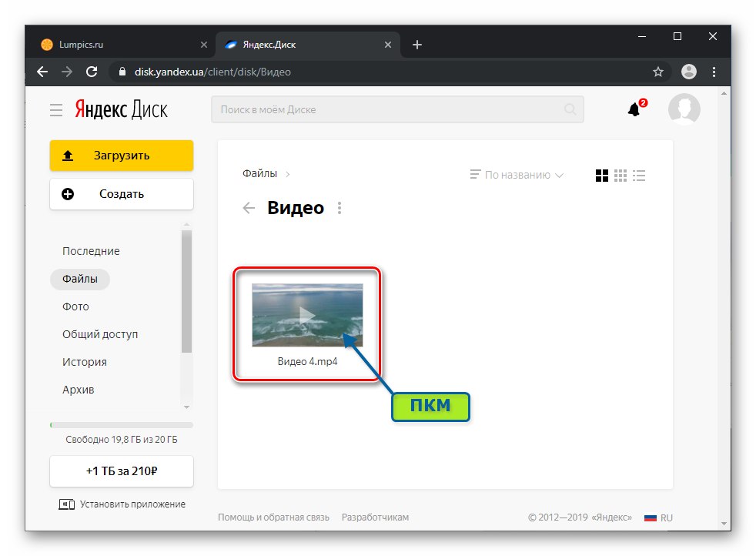756x556 pixels.
Task: Close the Lumpics.ru tab
Action: pos(204,45)
